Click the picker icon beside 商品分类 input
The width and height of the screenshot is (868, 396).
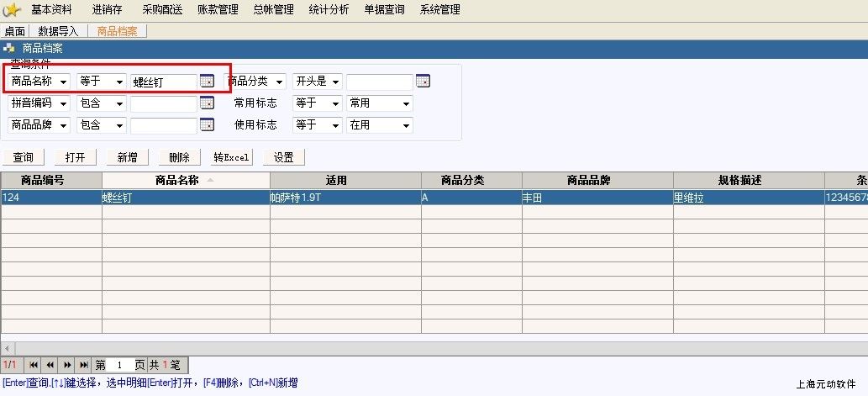[423, 82]
